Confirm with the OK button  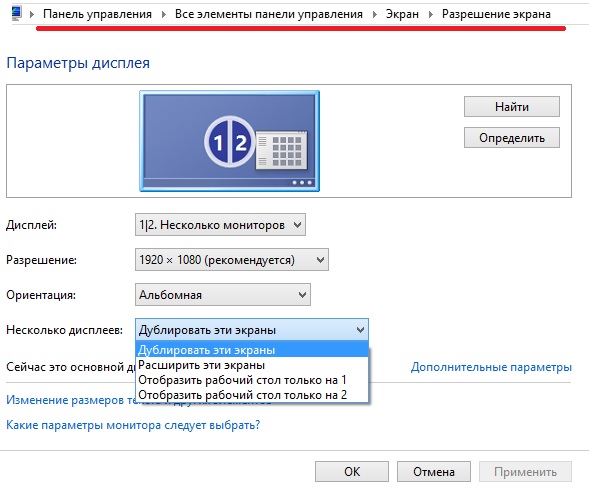tap(352, 472)
